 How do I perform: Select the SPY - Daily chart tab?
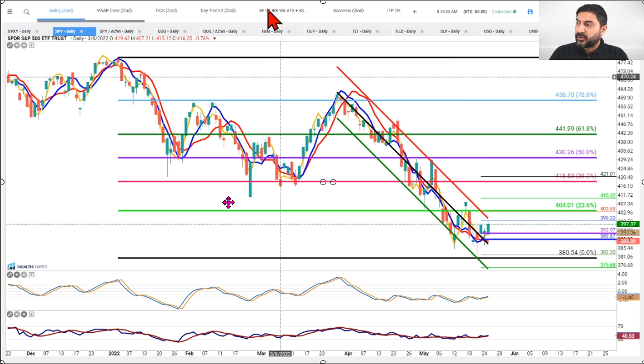tap(74, 31)
